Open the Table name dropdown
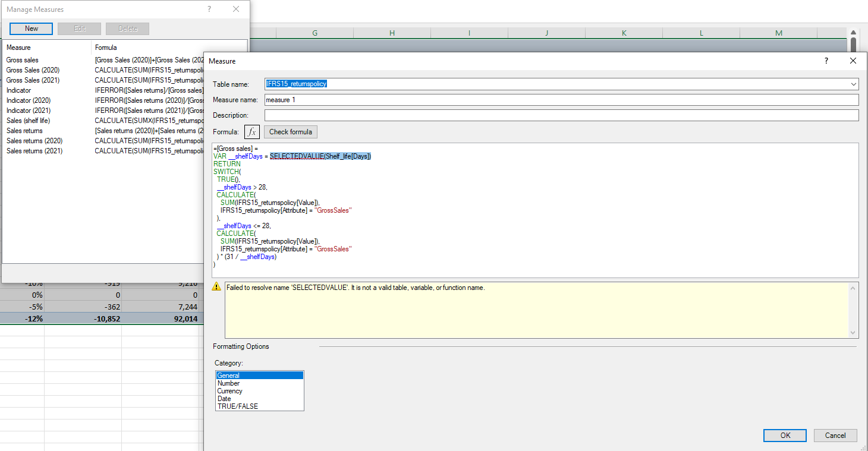The height and width of the screenshot is (451, 868). tap(853, 84)
